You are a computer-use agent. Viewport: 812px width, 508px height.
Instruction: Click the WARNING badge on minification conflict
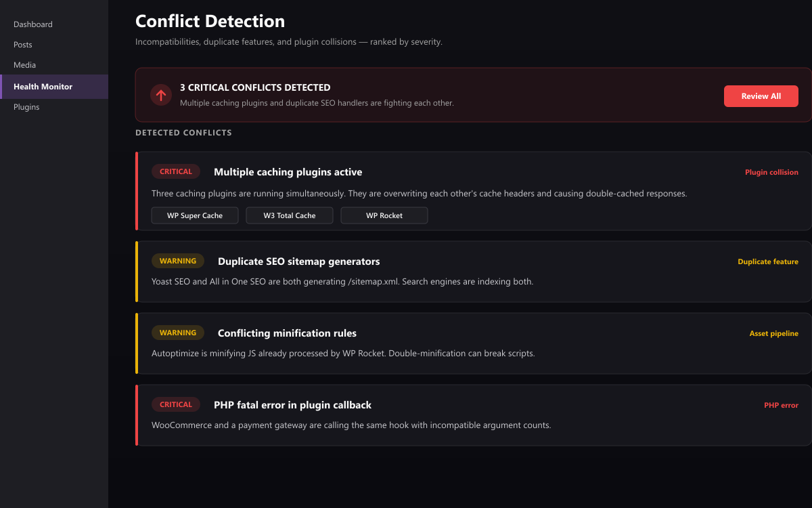pyautogui.click(x=178, y=333)
